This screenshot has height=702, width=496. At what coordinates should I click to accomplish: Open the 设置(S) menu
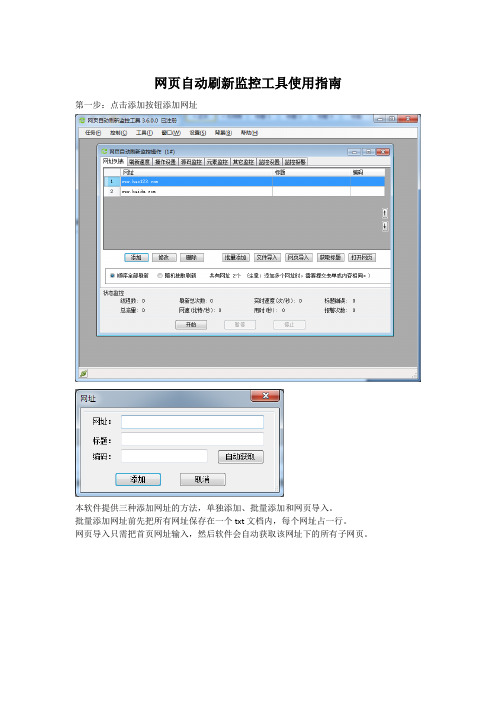pos(197,133)
